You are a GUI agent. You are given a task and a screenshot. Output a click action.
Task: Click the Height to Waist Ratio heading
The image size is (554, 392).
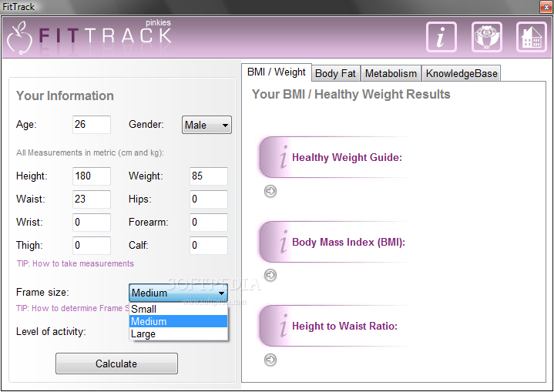coord(344,326)
